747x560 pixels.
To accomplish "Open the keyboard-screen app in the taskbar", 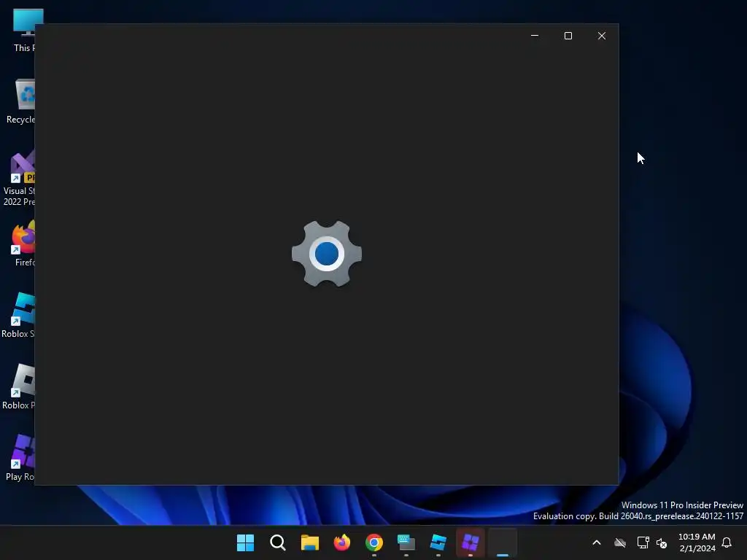I will 406,542.
